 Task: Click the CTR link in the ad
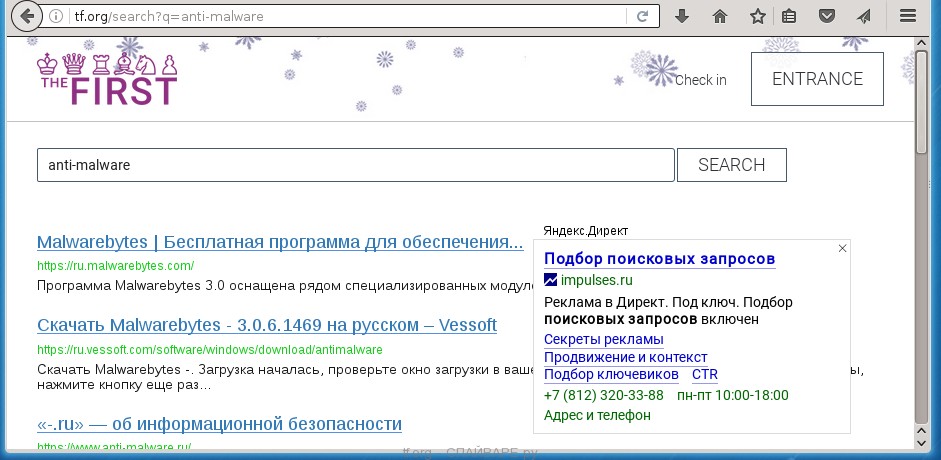[704, 374]
